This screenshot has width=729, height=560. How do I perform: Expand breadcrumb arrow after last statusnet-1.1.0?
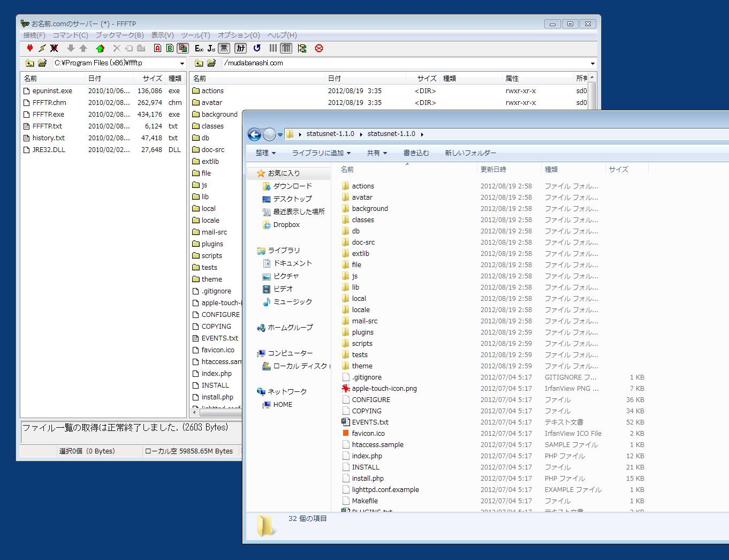coord(422,134)
